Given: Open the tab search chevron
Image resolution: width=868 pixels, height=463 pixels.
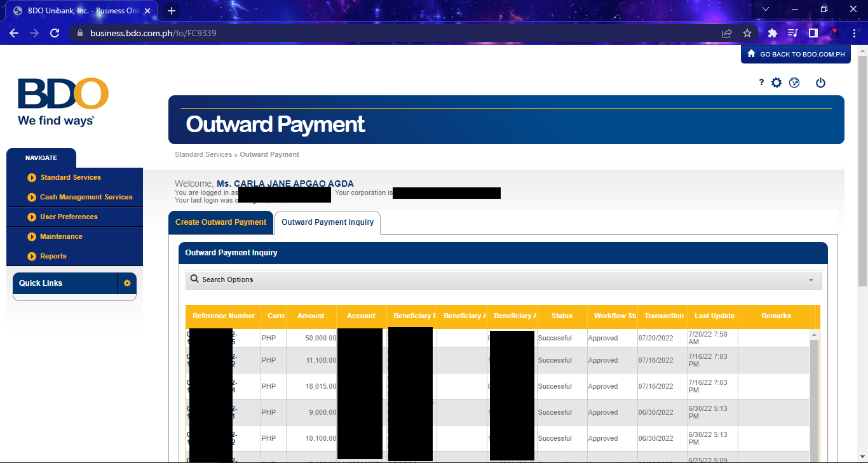Looking at the screenshot, I should (766, 10).
